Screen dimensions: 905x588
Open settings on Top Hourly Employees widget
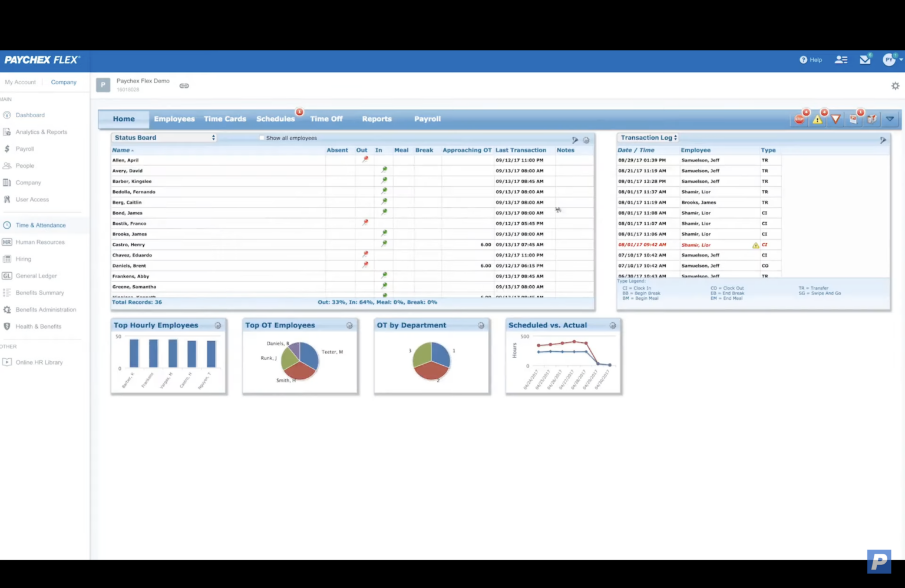click(218, 326)
